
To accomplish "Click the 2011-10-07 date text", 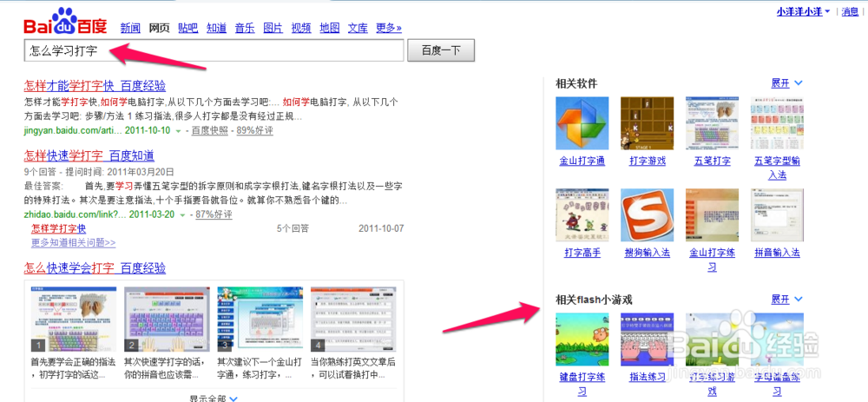I will [381, 228].
